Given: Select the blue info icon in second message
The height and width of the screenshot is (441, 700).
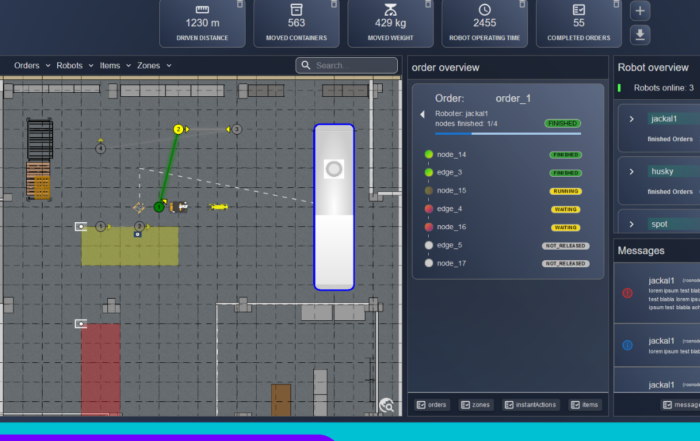Looking at the screenshot, I should coord(628,345).
